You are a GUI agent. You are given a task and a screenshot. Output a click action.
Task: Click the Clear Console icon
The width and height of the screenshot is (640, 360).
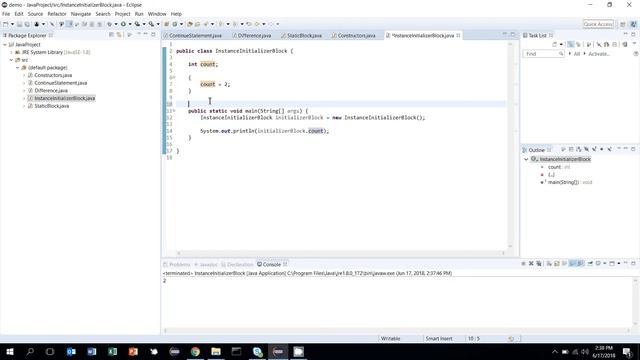coord(549,264)
